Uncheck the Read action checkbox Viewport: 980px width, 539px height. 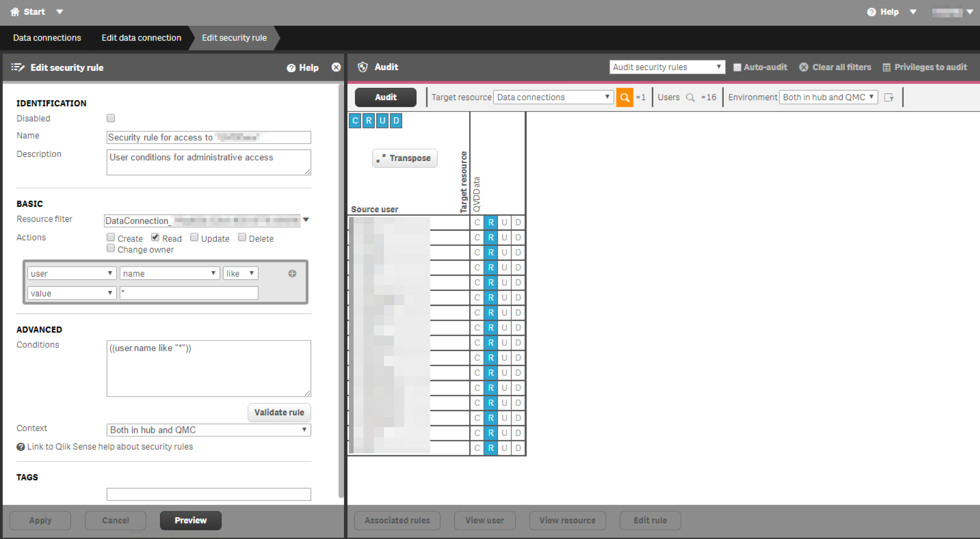(155, 237)
